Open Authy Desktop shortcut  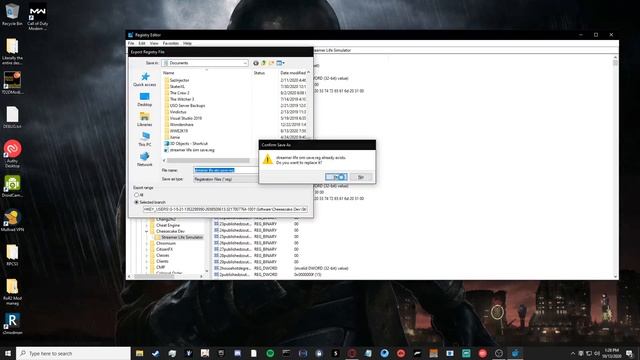12,153
